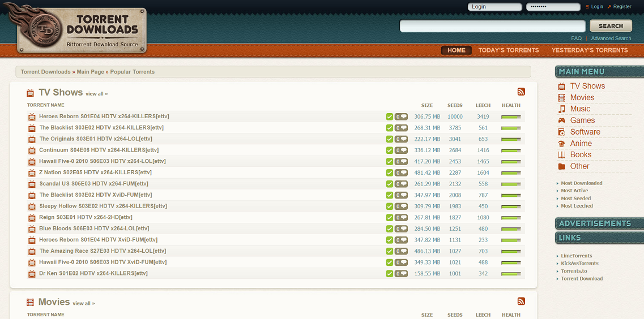The image size is (644, 319).
Task: Click the Software disc icon in Main Menu
Action: pos(562,132)
